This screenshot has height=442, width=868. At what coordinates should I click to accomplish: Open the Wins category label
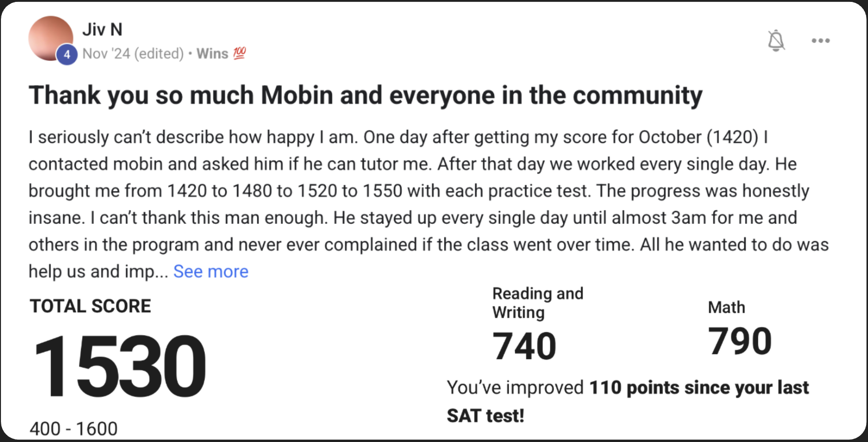(212, 53)
